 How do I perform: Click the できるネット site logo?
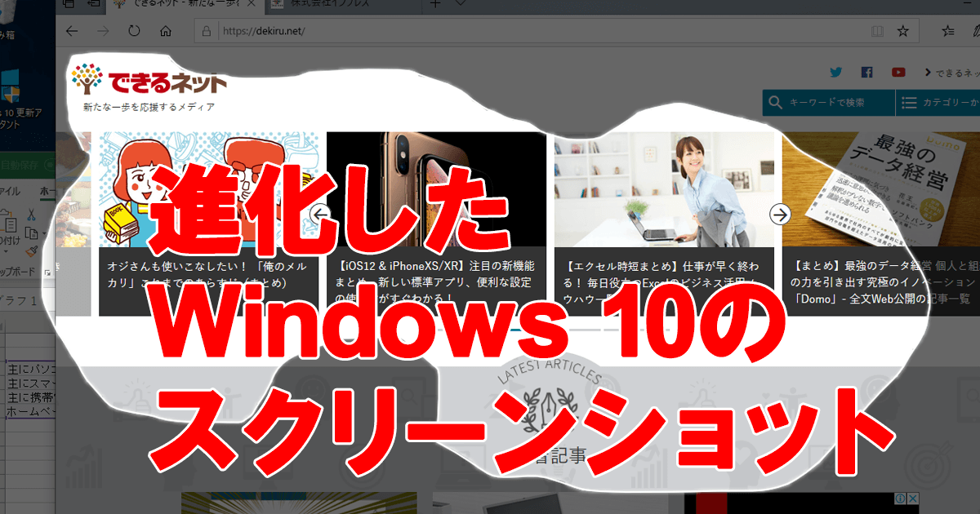[149, 80]
